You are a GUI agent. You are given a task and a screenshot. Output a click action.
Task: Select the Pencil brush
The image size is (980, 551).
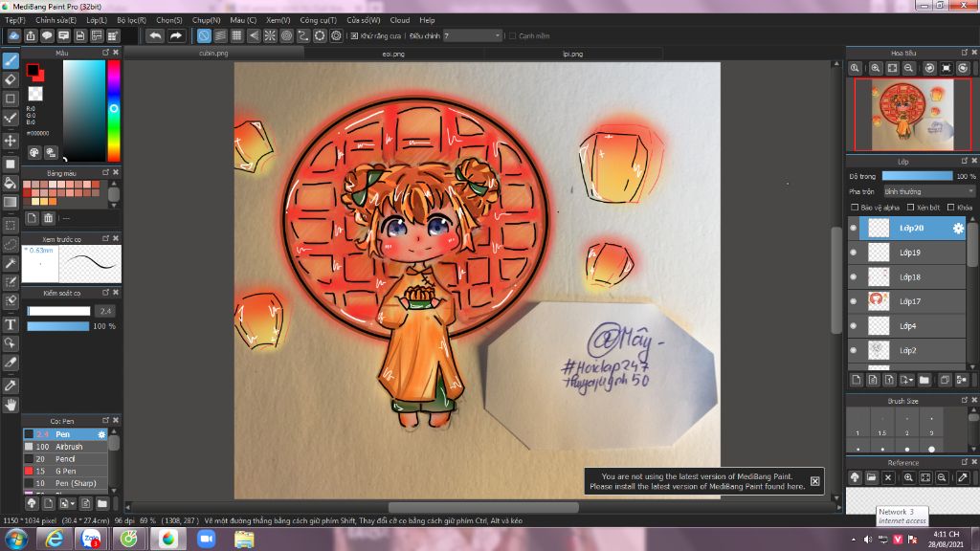(x=65, y=458)
